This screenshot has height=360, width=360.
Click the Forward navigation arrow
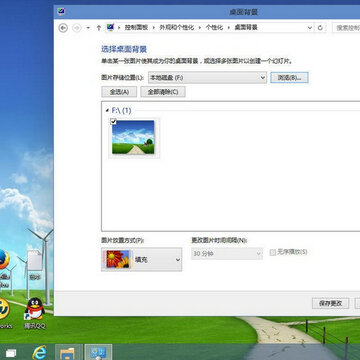[77, 28]
